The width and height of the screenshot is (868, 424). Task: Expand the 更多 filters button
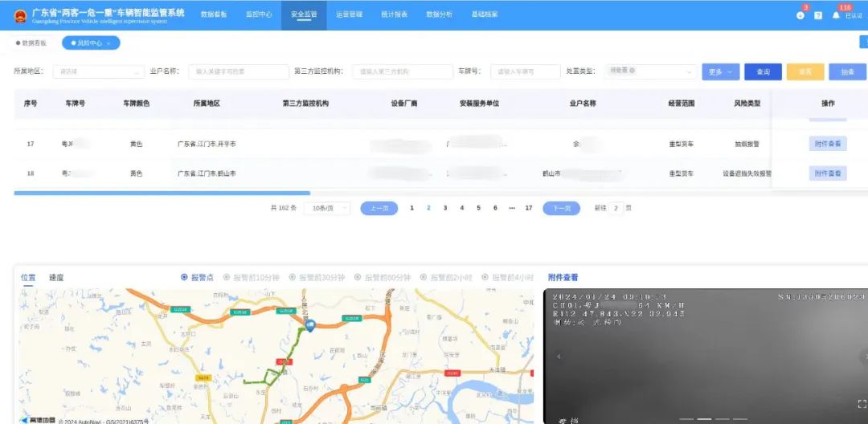coord(721,71)
